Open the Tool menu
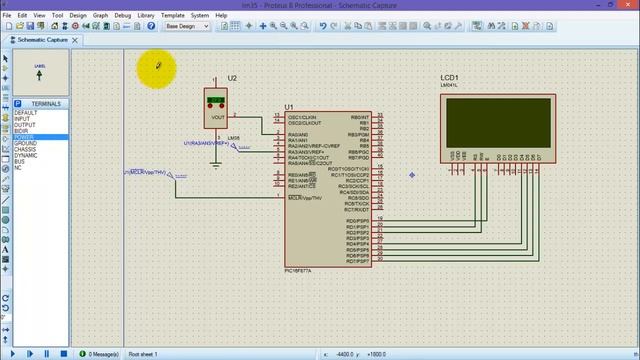This screenshot has width=640, height=360. click(x=57, y=16)
